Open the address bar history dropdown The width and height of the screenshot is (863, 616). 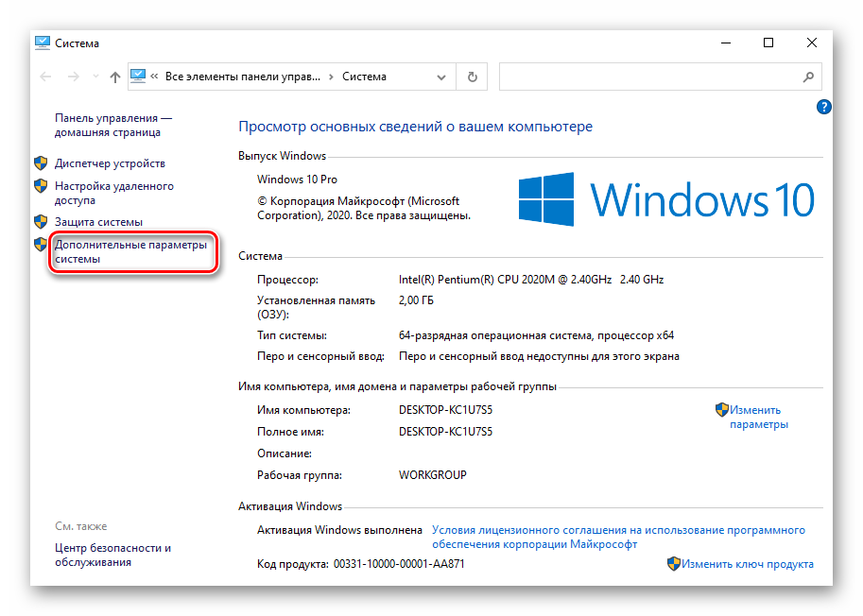441,77
